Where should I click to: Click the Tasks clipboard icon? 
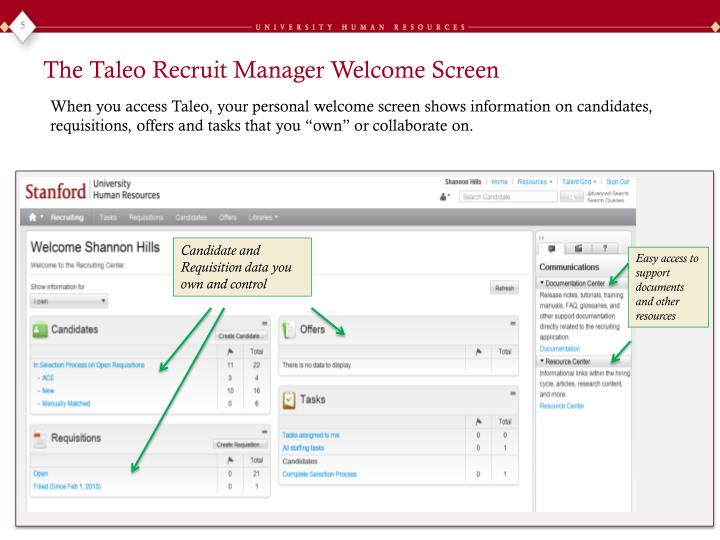[289, 400]
